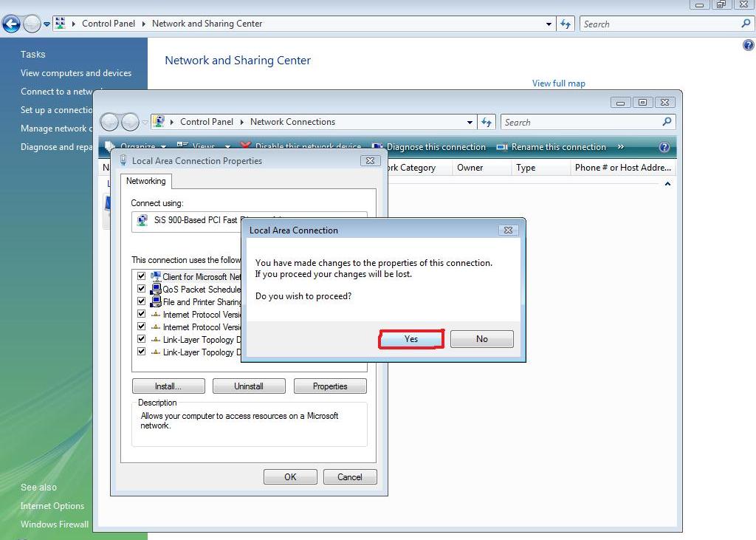Sort by the Type column header
The image size is (756, 540).
point(540,168)
